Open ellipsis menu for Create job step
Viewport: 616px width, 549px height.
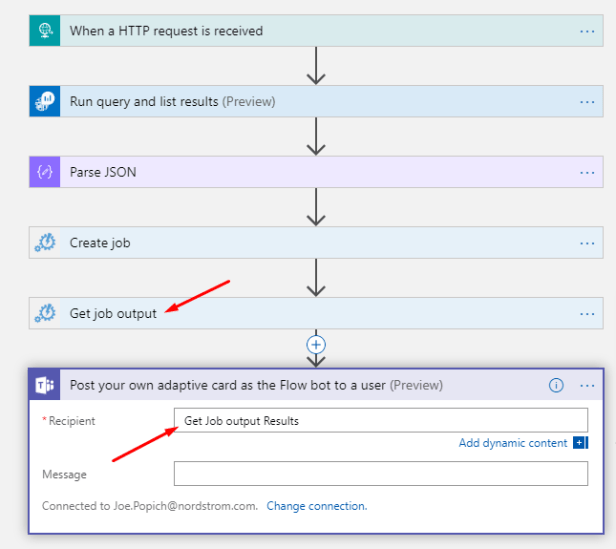(587, 243)
